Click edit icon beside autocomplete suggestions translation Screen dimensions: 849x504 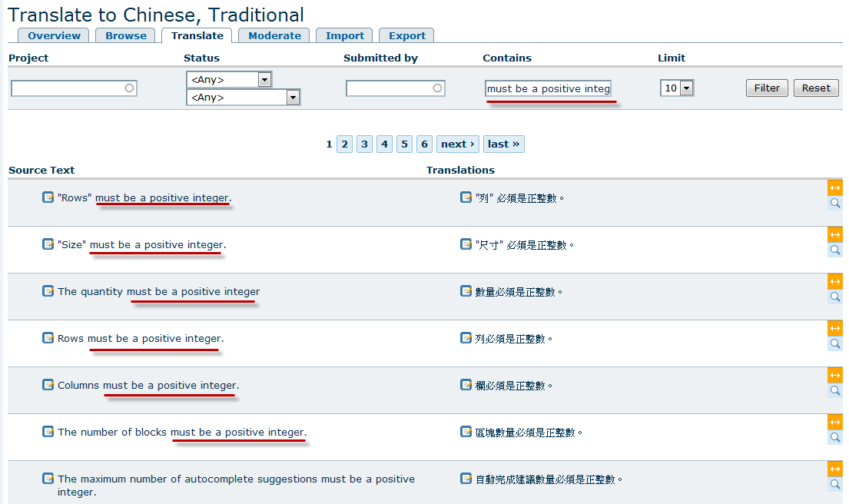466,478
